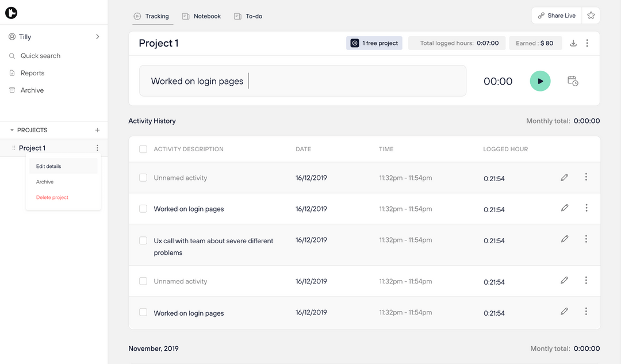Add a new project with the plus icon
This screenshot has width=621, height=364.
point(97,131)
